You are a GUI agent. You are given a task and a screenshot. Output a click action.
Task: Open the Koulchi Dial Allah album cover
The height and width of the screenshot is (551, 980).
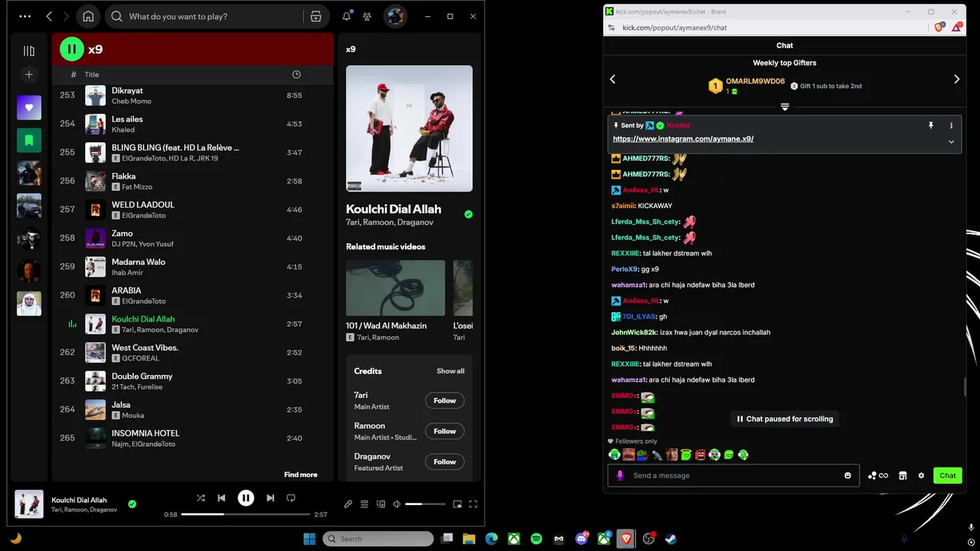tap(409, 128)
